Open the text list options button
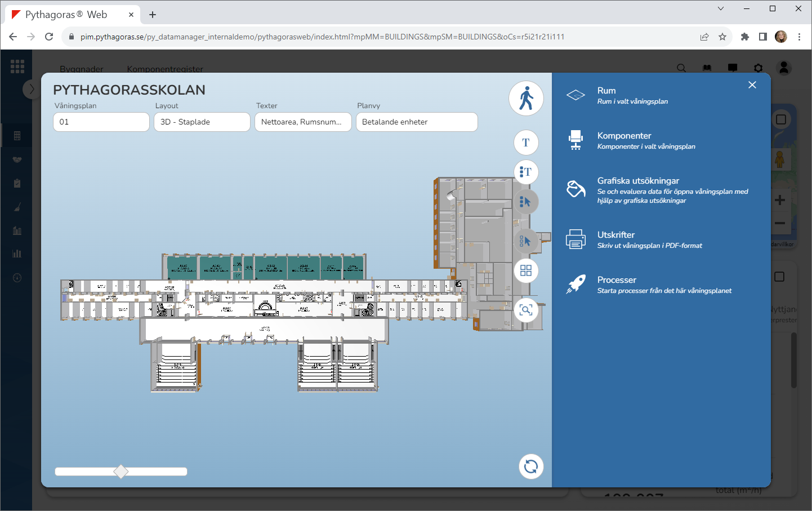This screenshot has height=511, width=812. tap(526, 172)
